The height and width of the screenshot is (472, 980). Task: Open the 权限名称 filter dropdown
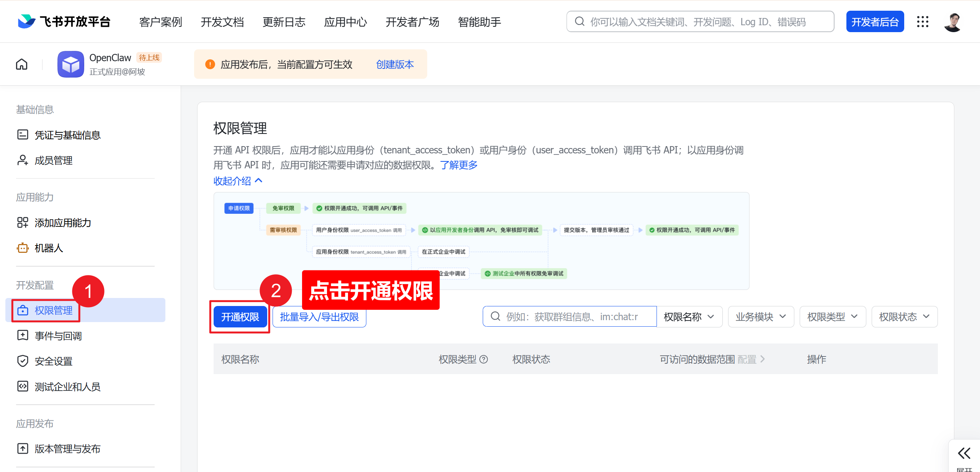(x=689, y=316)
